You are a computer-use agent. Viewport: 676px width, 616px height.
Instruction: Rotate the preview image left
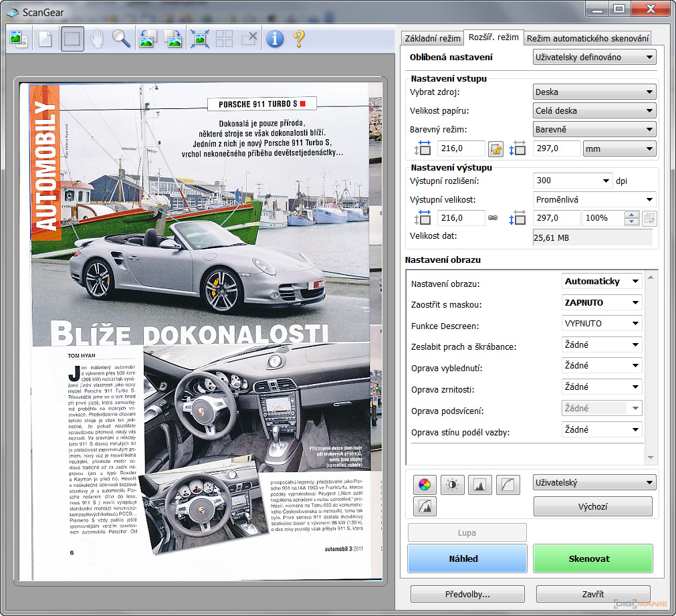point(148,39)
